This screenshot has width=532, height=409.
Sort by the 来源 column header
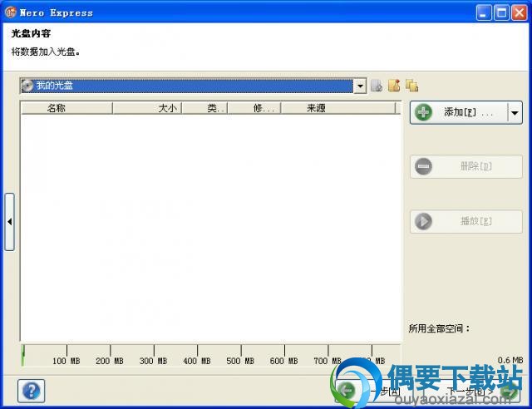(338, 108)
